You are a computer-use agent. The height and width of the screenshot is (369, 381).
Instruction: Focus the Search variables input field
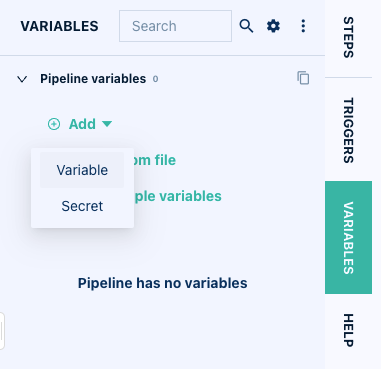(x=175, y=26)
